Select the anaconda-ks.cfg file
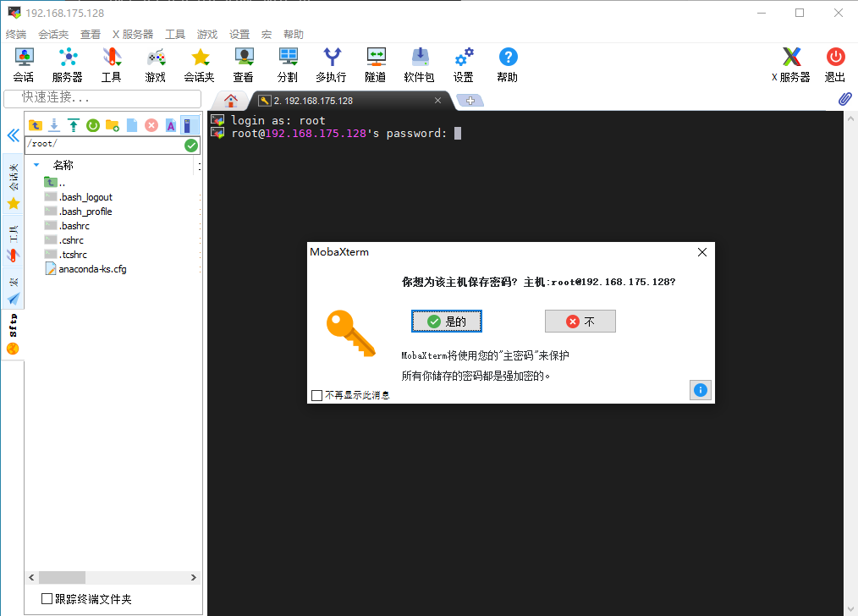 [86, 268]
